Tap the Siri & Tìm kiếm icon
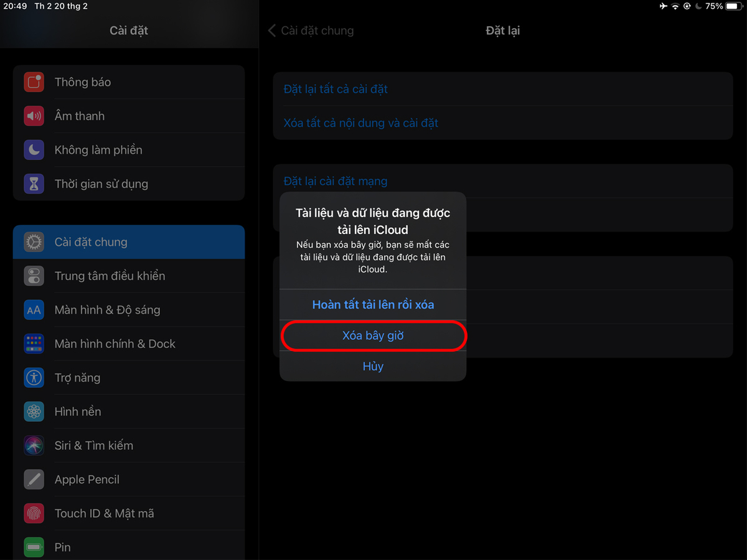 tap(34, 446)
